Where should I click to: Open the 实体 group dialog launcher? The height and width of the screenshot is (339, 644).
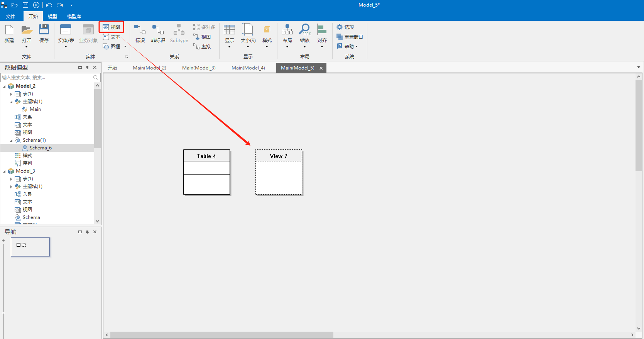[x=126, y=57]
